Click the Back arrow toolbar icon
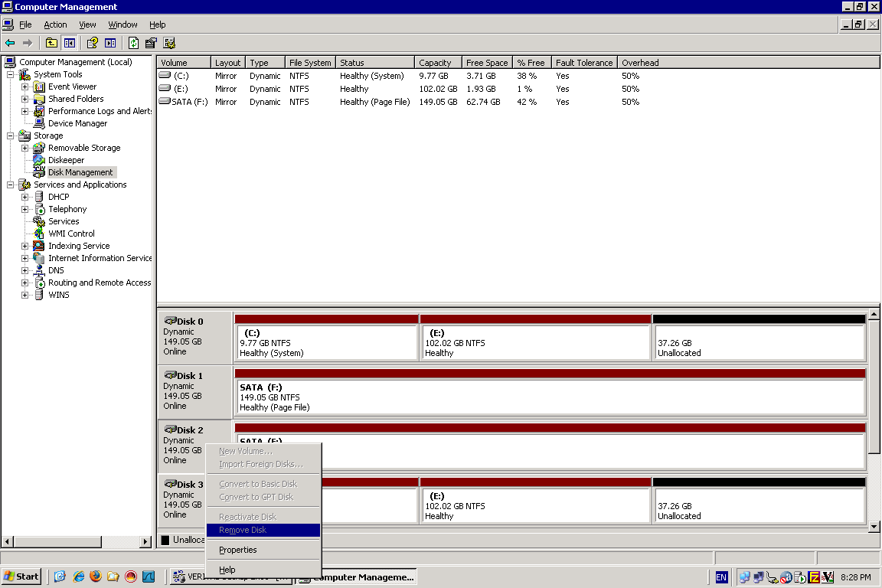882x588 pixels. [10, 43]
